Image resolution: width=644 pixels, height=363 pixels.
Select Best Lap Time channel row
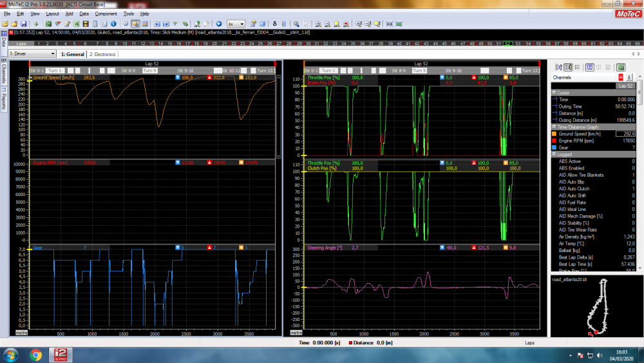pyautogui.click(x=594, y=264)
